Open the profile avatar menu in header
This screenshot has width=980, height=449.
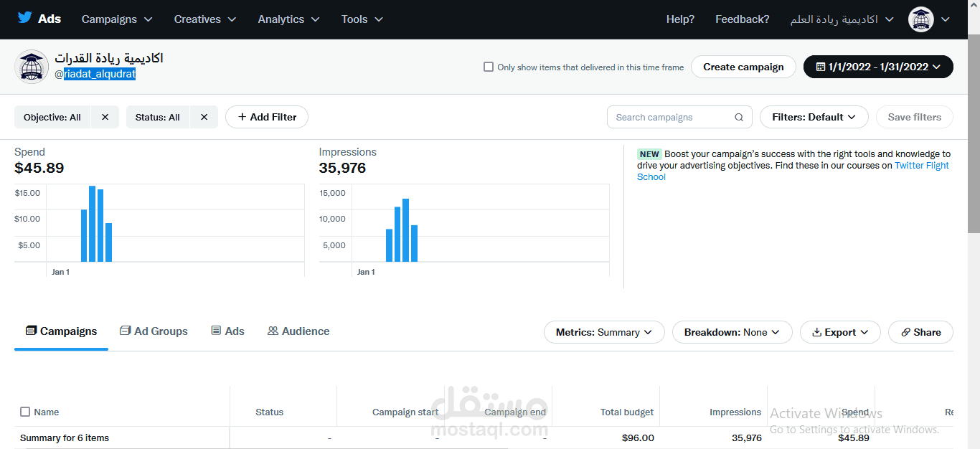pyautogui.click(x=920, y=19)
